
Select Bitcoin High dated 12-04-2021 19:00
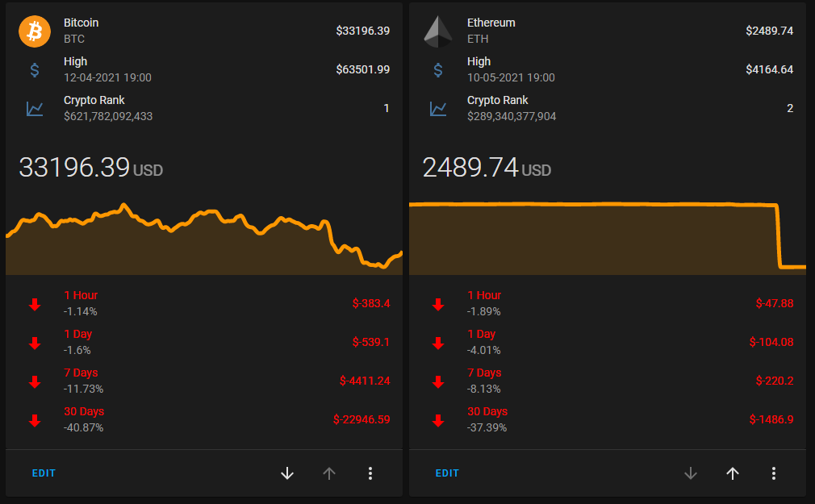click(x=204, y=69)
